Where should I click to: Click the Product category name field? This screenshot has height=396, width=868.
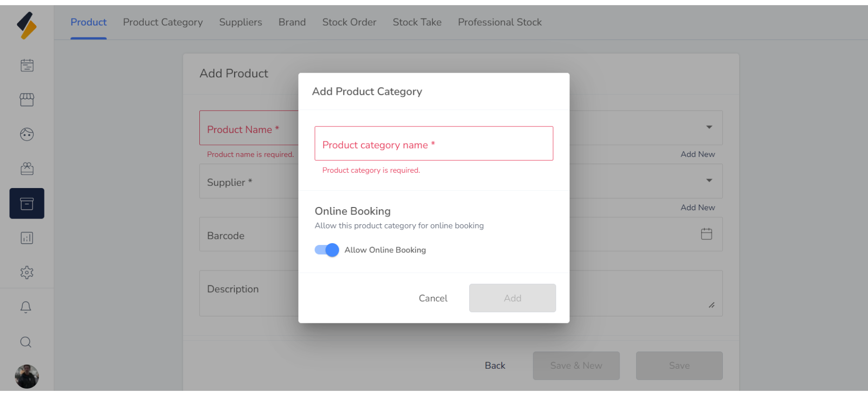(x=434, y=144)
